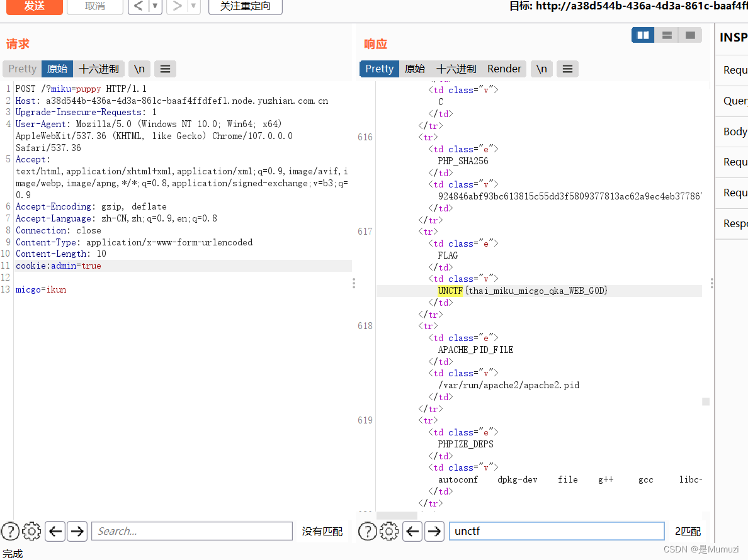Select the request 原始 raw tab
The image size is (748, 560).
[57, 69]
